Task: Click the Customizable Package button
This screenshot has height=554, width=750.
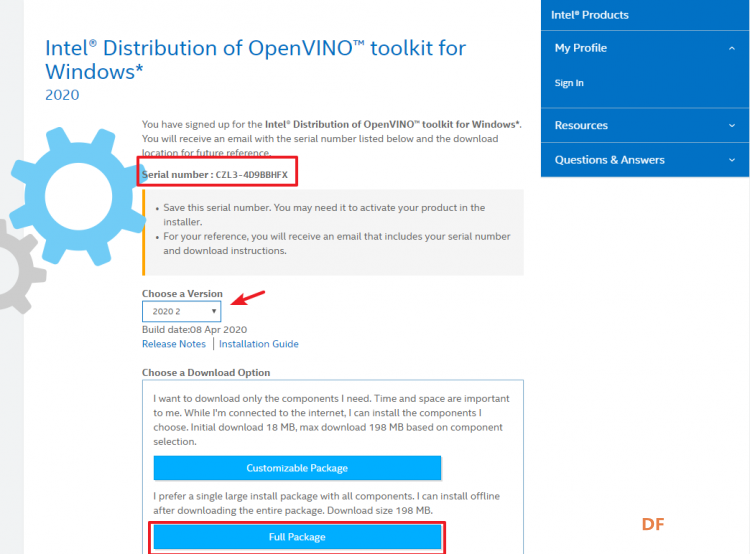Action: 297,468
